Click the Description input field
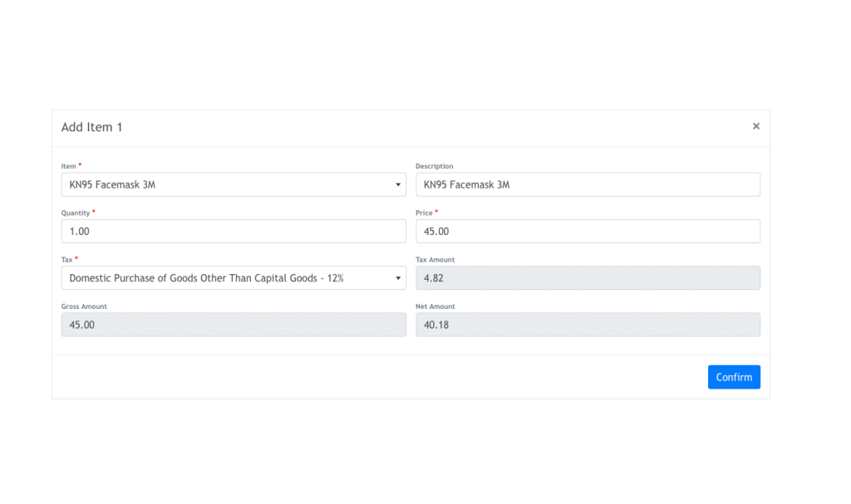The width and height of the screenshot is (851, 504). pos(588,184)
